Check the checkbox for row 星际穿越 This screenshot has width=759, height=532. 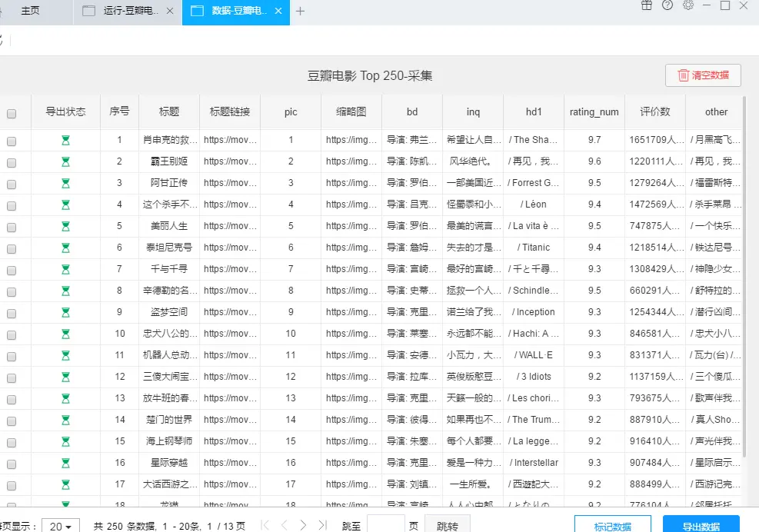[x=12, y=464]
